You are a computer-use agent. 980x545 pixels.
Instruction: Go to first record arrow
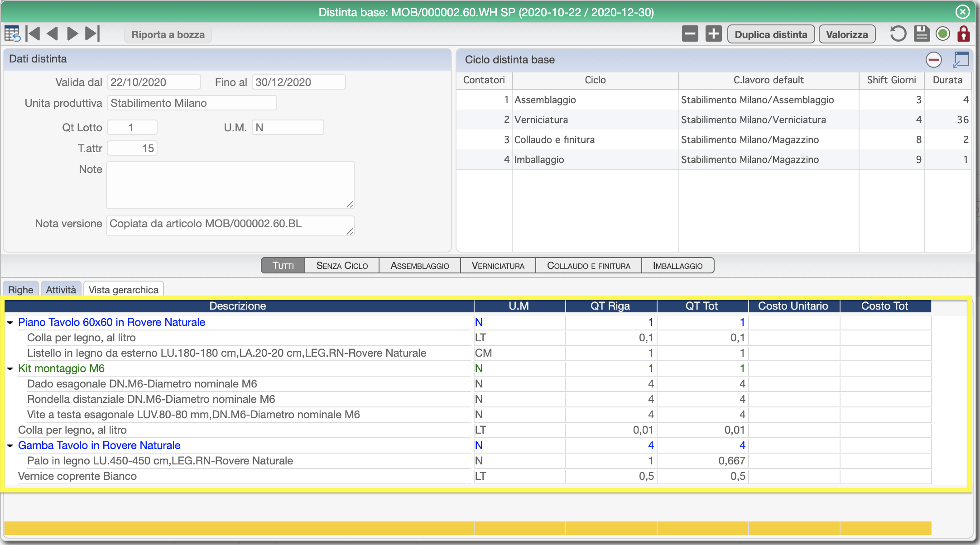pos(33,34)
